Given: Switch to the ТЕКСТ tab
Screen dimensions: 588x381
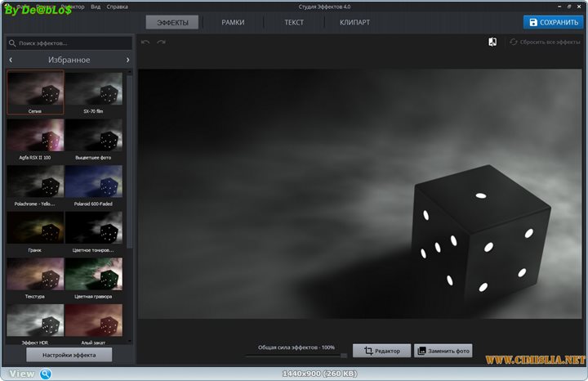Looking at the screenshot, I should point(294,22).
